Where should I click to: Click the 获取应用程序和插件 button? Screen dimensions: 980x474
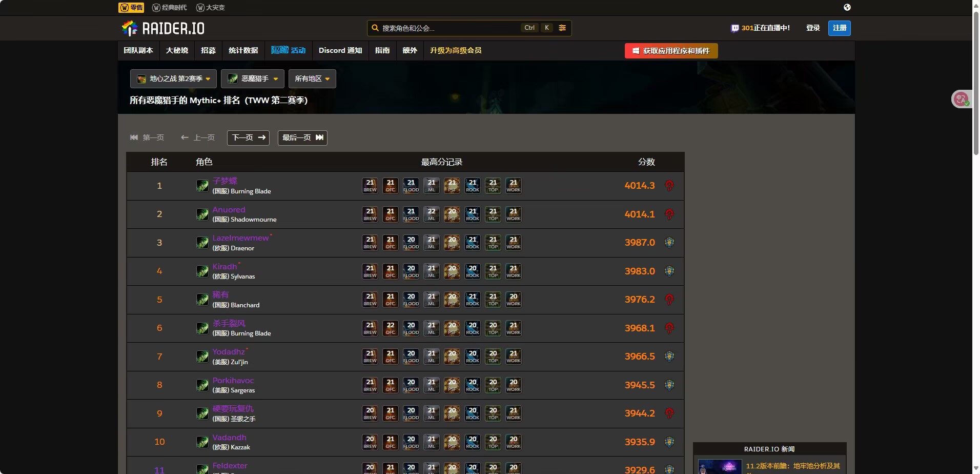point(671,51)
